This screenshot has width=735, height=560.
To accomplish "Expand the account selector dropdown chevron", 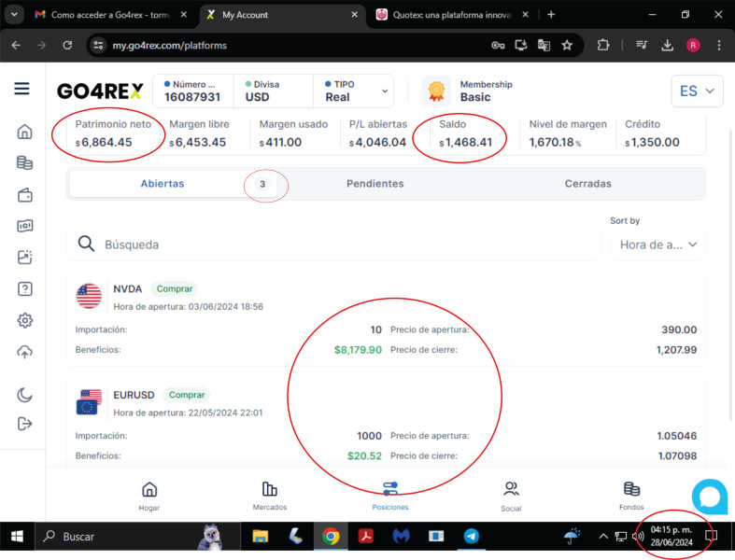I will tap(385, 91).
